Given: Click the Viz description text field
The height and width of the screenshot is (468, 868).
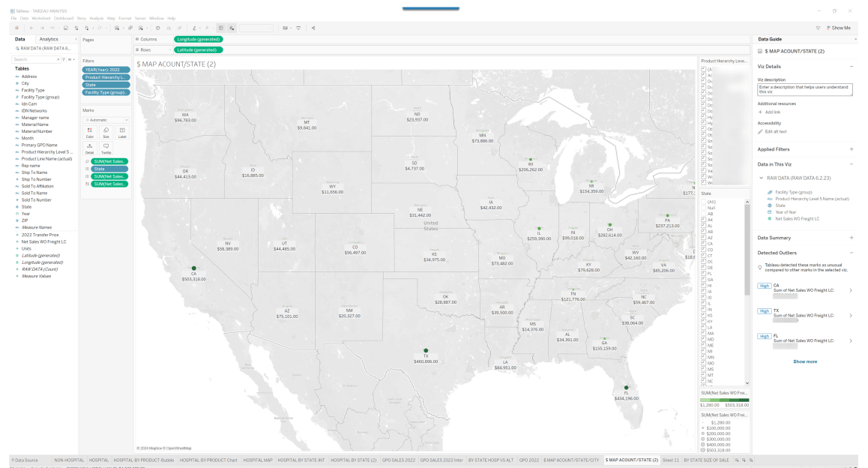Looking at the screenshot, I should tap(804, 89).
